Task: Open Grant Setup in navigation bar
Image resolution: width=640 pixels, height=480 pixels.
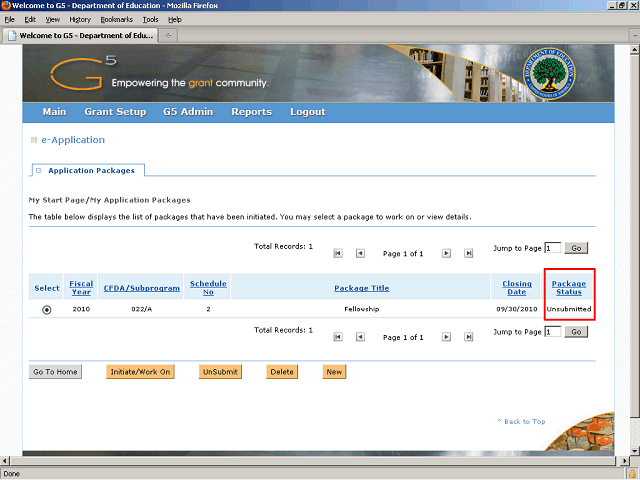Action: 115,112
